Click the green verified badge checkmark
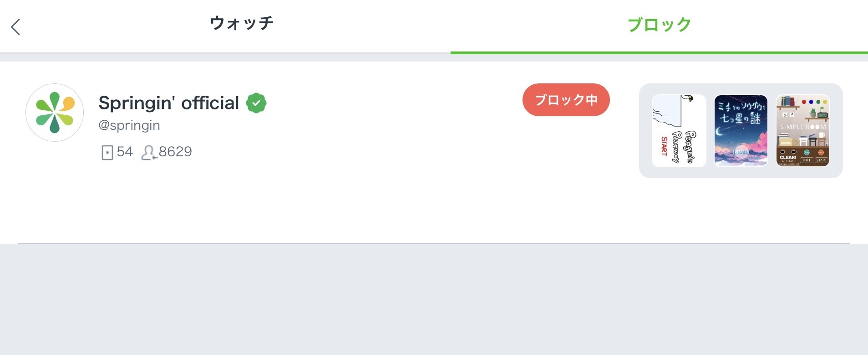Viewport: 868px width, 355px height. pyautogui.click(x=256, y=103)
